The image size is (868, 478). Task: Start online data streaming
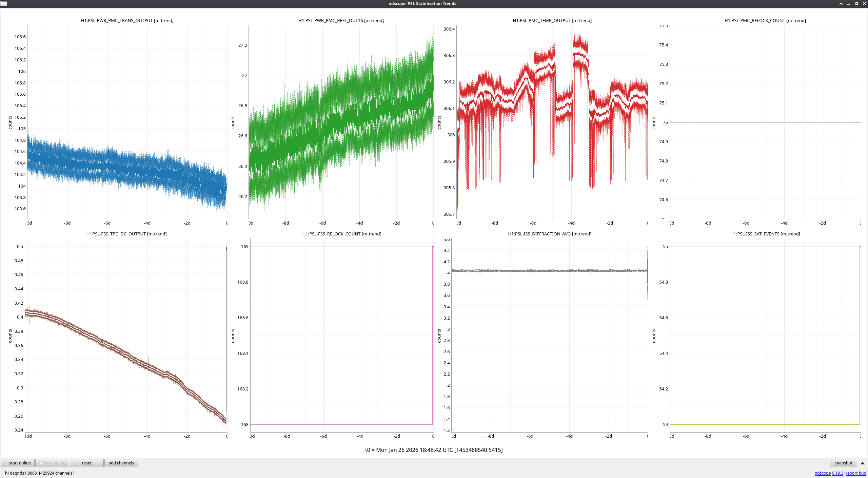pyautogui.click(x=18, y=463)
